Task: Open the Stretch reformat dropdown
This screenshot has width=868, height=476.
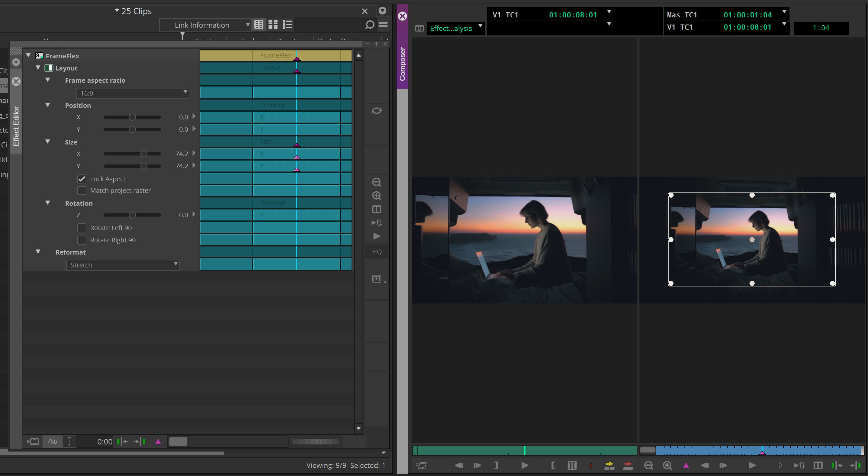Action: pyautogui.click(x=123, y=265)
